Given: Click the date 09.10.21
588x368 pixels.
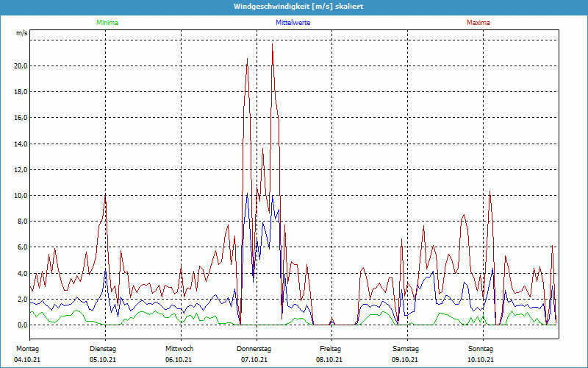Looking at the screenshot, I should point(405,360).
